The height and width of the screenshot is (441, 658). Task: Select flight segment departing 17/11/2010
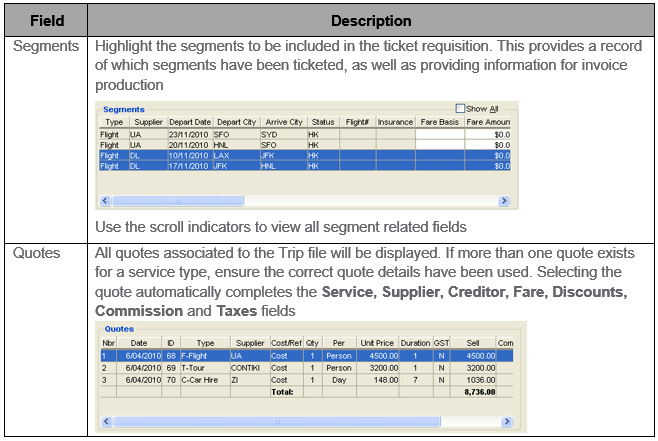coord(305,166)
